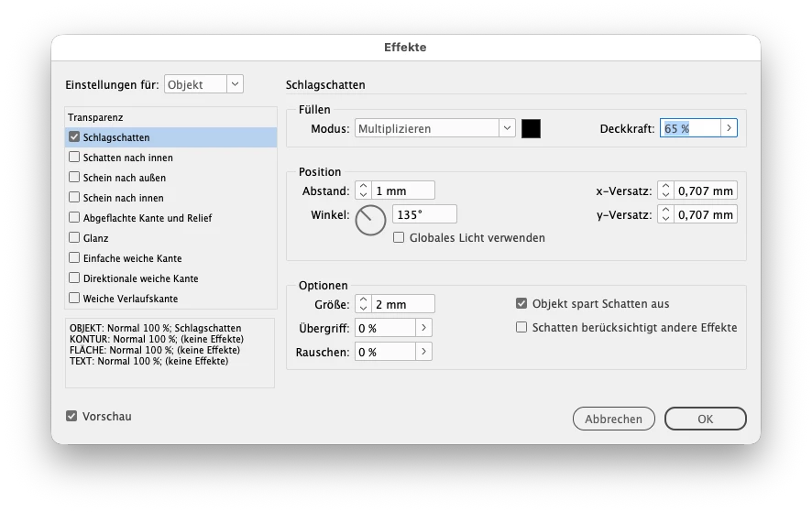Click the Abstand 1 mm field
The height and width of the screenshot is (512, 812).
[x=403, y=191]
